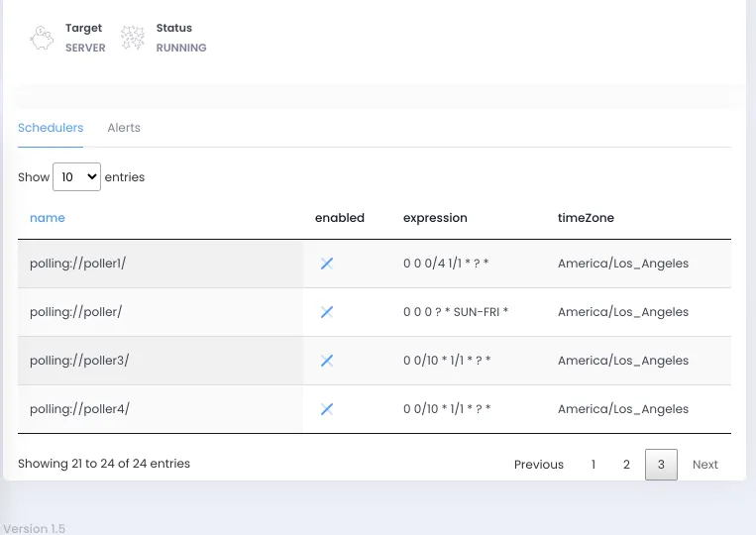The width and height of the screenshot is (756, 535).
Task: Sort by the timeZone column header
Action: click(x=586, y=218)
